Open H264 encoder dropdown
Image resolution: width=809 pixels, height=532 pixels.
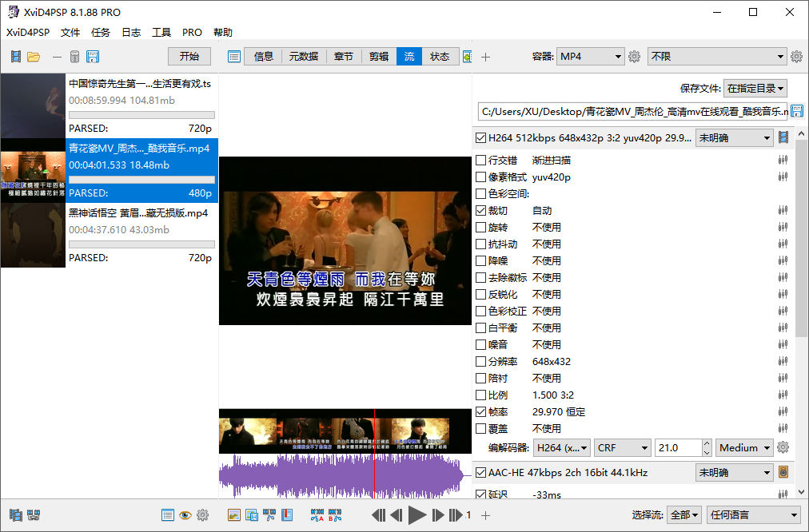pos(562,447)
